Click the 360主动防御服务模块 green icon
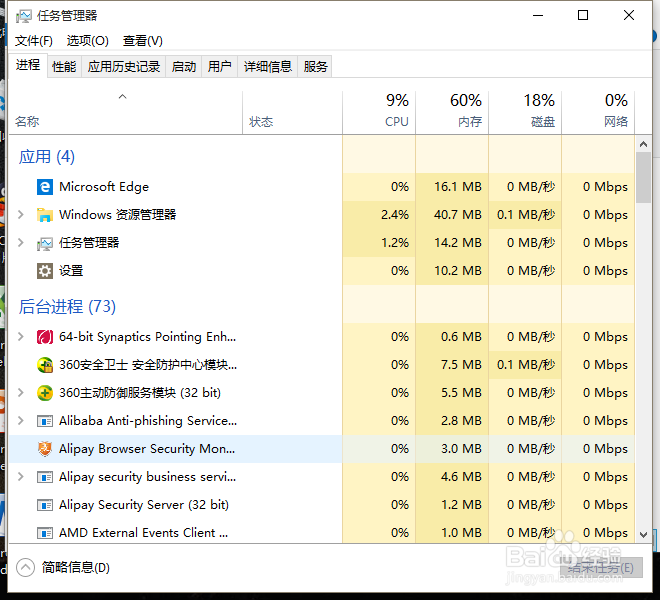 [45, 393]
